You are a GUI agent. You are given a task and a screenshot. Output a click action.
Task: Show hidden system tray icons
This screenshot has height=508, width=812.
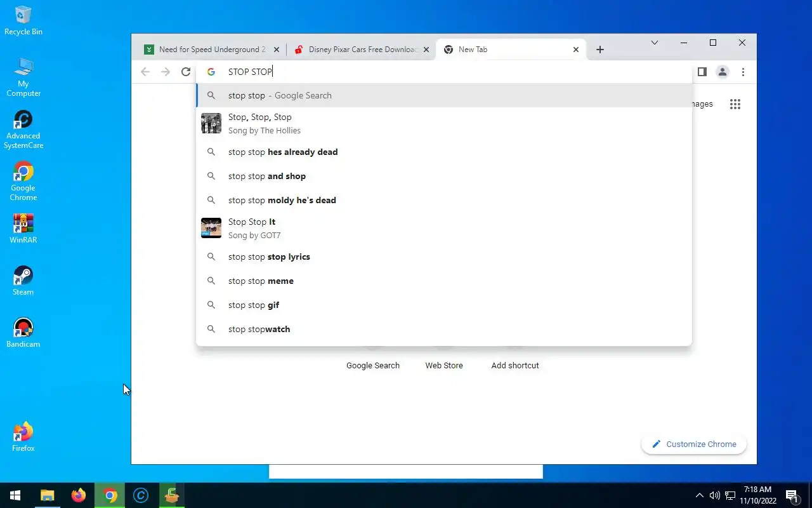pos(700,495)
